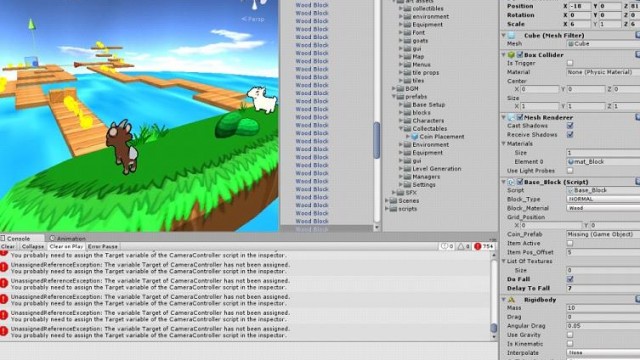This screenshot has height=360, width=640.
Task: Enable the Is Trigger checkbox
Action: pyautogui.click(x=570, y=63)
